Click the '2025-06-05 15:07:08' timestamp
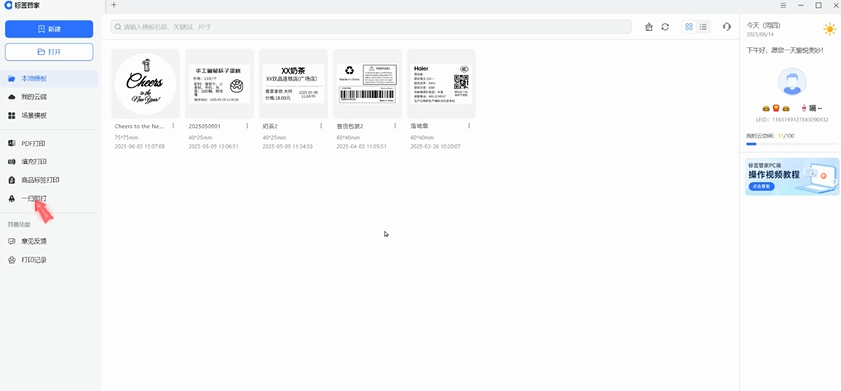This screenshot has width=841, height=391. 140,146
